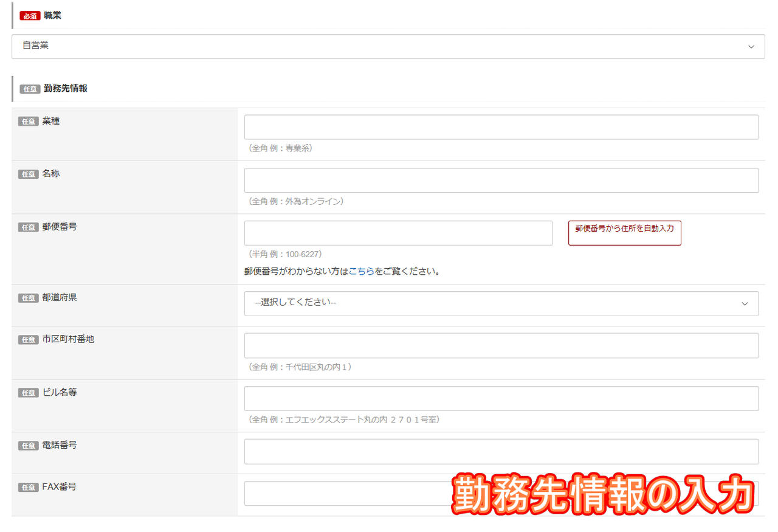Viewport: 778px width, 532px height.
Task: Click the FAX番号 row label
Action: point(60,487)
